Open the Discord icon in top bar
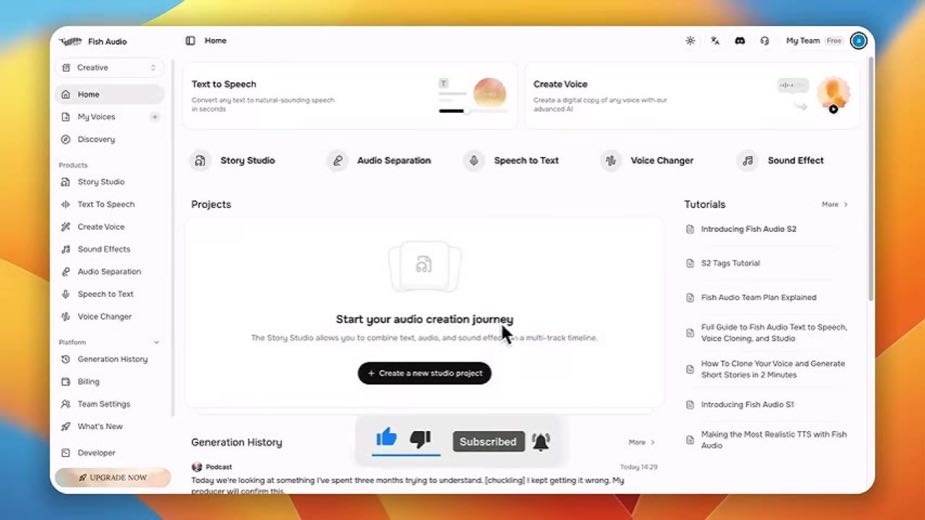925x520 pixels. (740, 41)
